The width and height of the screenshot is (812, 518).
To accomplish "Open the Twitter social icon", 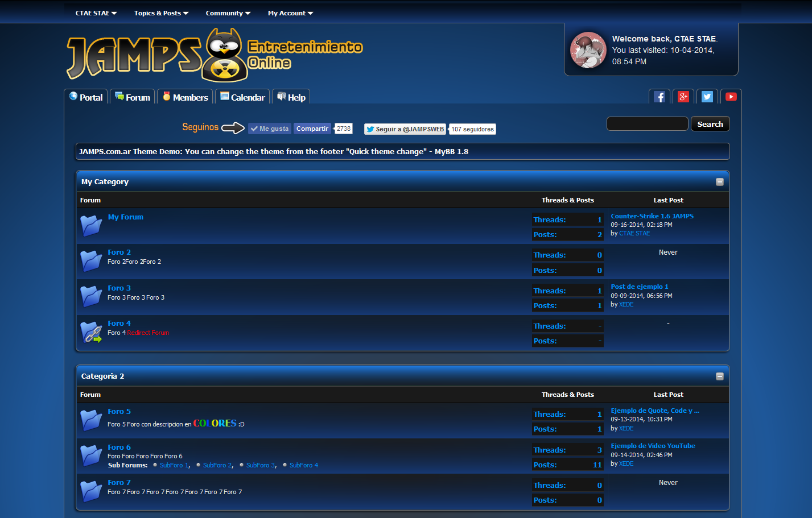I will [x=707, y=97].
